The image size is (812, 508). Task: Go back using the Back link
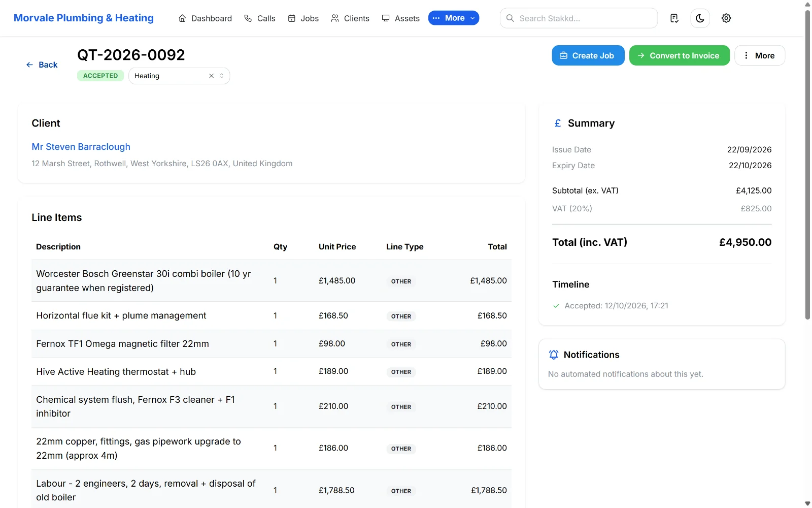pos(42,65)
